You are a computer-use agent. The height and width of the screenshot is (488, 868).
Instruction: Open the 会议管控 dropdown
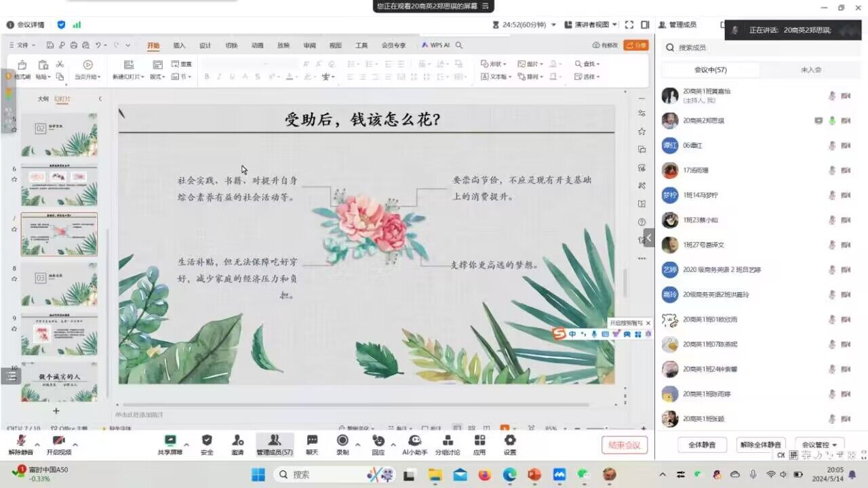point(820,445)
